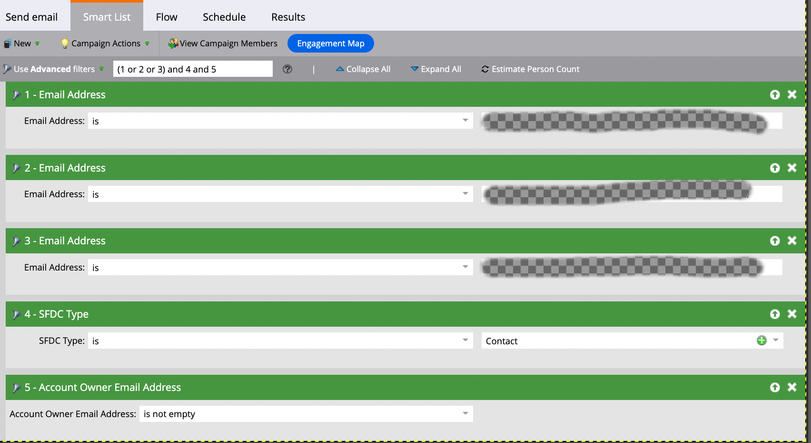
Task: Click the View Campaign Members people icon
Action: [173, 43]
